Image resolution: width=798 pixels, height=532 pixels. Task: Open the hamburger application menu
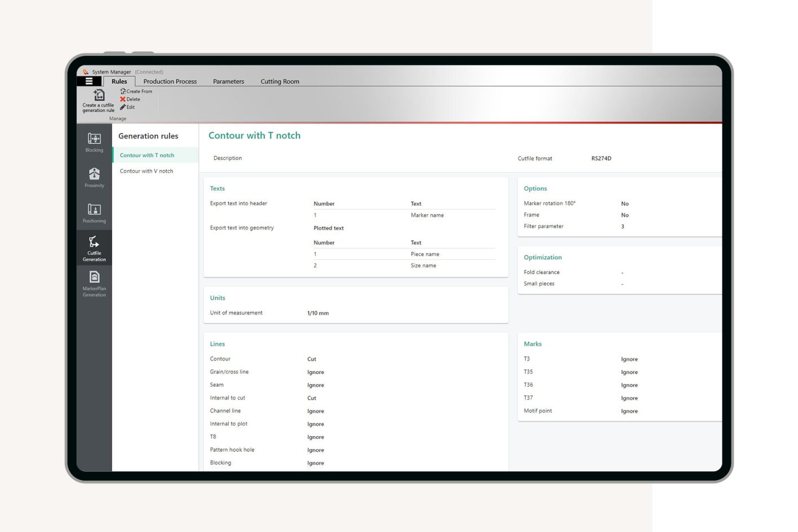coord(89,81)
